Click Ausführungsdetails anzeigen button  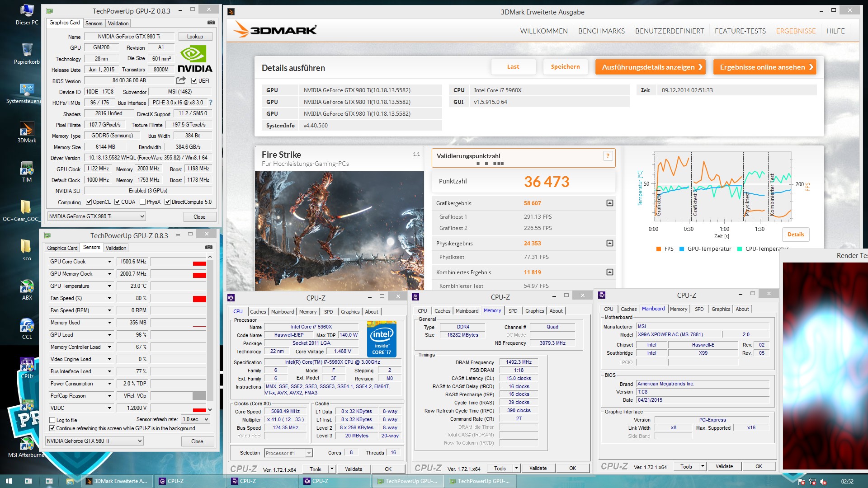coord(651,67)
